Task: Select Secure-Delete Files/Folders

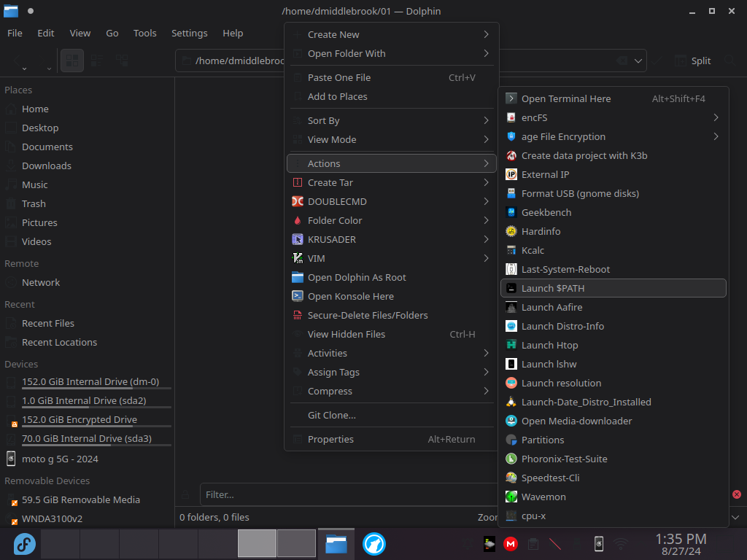Action: click(391, 315)
